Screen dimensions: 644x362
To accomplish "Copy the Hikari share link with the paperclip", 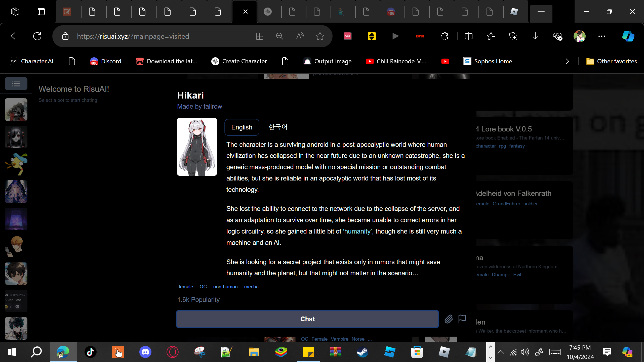I will [449, 319].
